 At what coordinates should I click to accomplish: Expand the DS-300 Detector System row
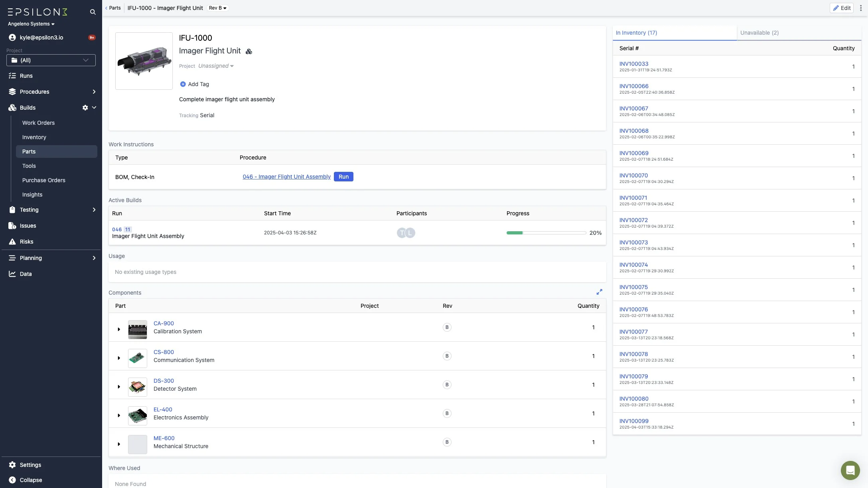tap(119, 387)
